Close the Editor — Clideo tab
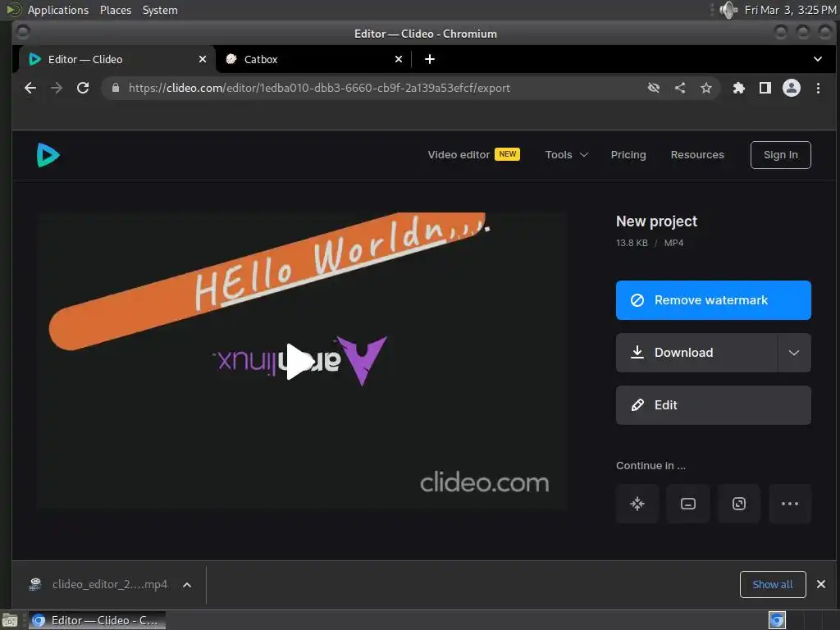The width and height of the screenshot is (840, 630). pos(203,59)
